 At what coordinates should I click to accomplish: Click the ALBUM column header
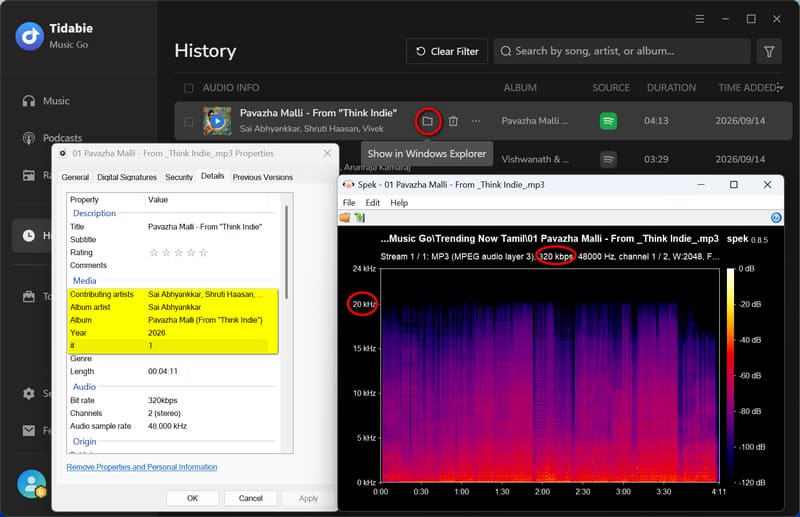click(520, 88)
